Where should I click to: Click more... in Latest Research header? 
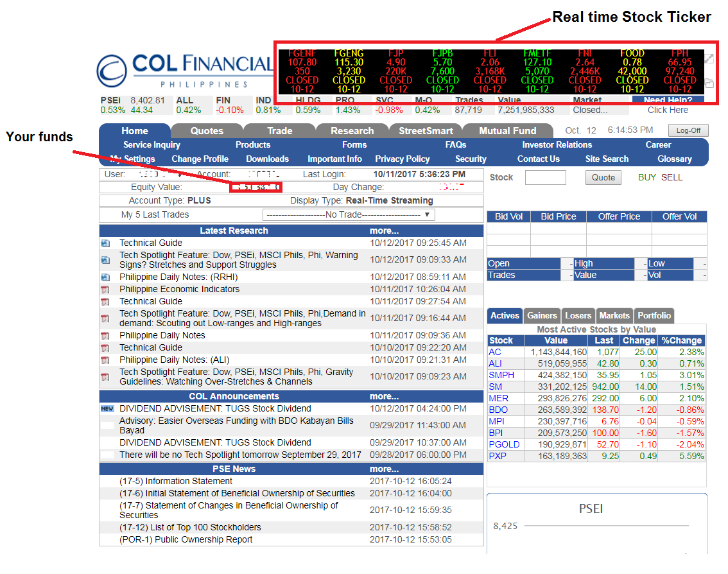pos(384,230)
